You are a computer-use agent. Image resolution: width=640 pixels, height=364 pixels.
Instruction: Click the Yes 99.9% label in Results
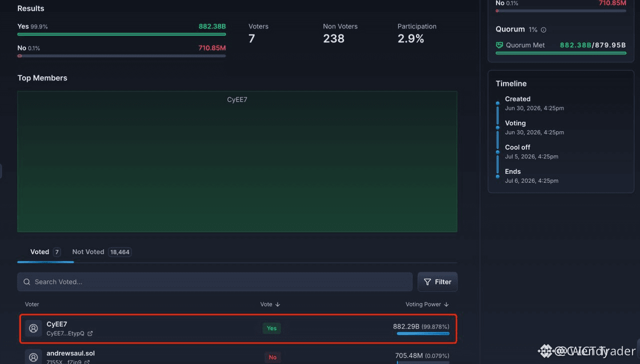pyautogui.click(x=32, y=26)
